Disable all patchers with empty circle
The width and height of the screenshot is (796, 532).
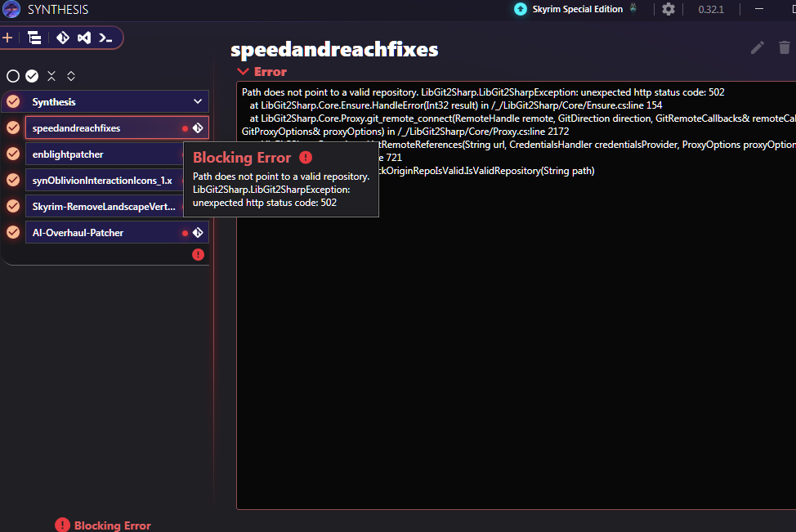pos(13,76)
